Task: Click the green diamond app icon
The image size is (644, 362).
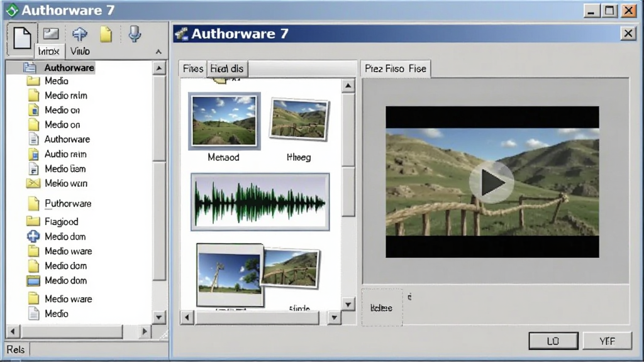Action: click(x=12, y=10)
